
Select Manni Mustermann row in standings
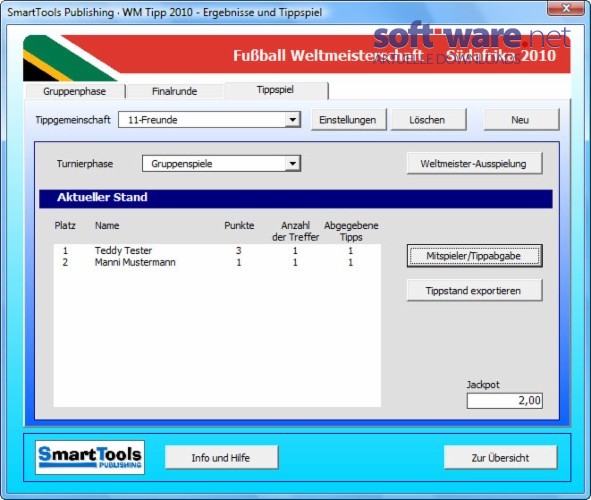[217, 262]
